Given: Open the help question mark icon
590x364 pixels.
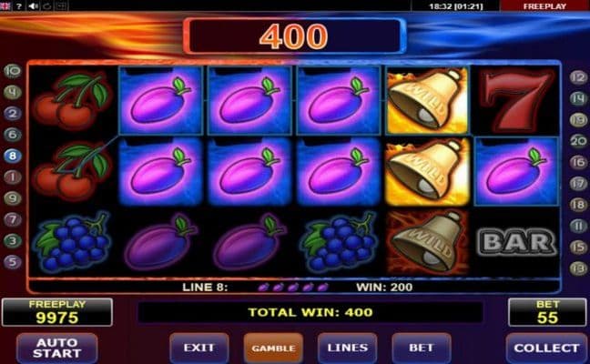Looking at the screenshot, I should coord(18,6).
